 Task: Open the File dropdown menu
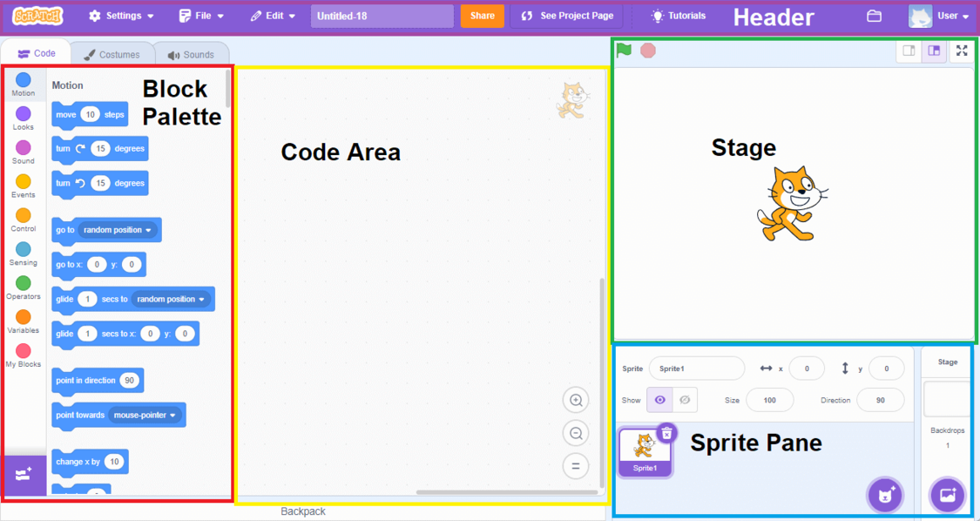pos(201,17)
